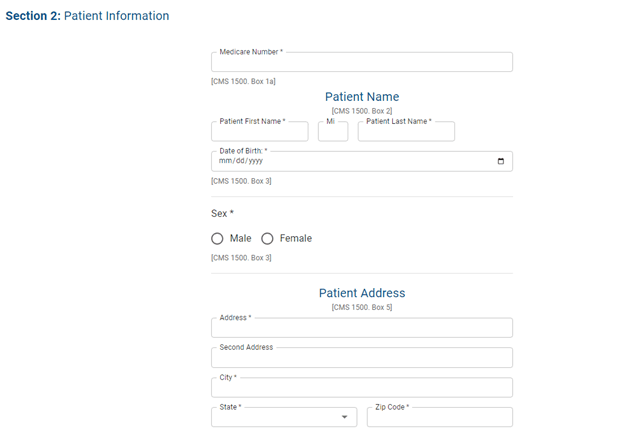Click the Medicare Number input field
The image size is (624, 447).
362,63
